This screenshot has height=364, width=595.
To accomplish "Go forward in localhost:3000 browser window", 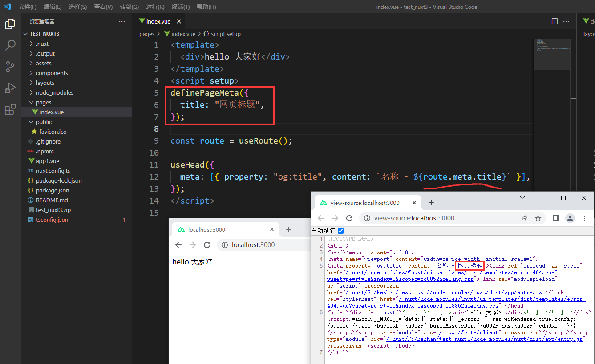I will [193, 245].
